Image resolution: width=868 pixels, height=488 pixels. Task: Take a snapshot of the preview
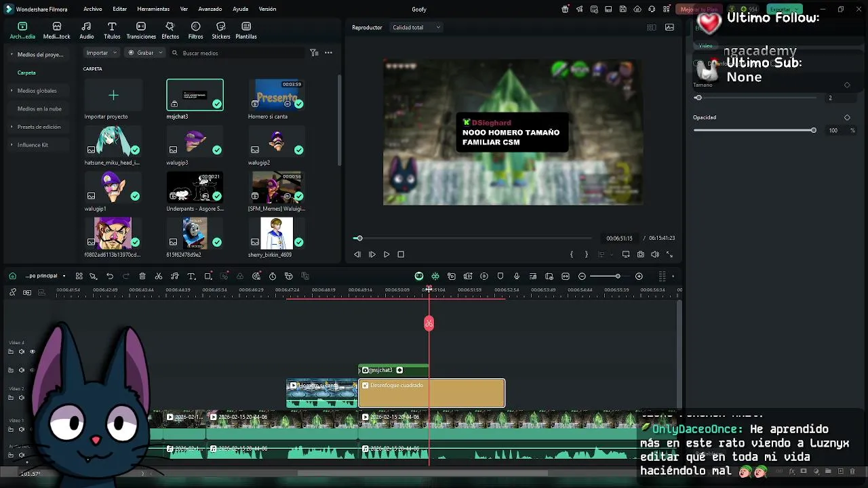(641, 255)
